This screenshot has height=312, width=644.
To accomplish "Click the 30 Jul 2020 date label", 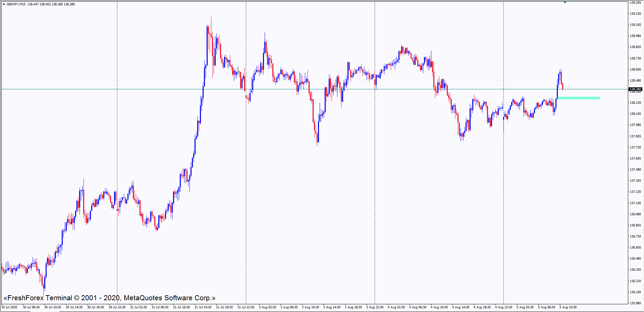I will click(9, 307).
